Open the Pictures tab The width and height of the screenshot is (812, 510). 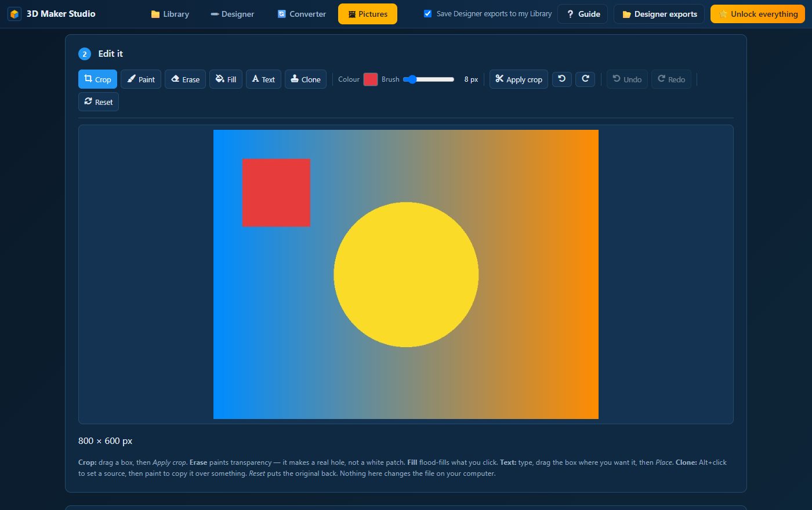click(368, 14)
